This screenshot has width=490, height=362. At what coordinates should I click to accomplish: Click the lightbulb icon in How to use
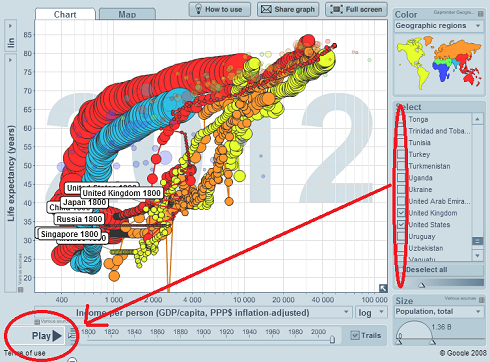198,9
